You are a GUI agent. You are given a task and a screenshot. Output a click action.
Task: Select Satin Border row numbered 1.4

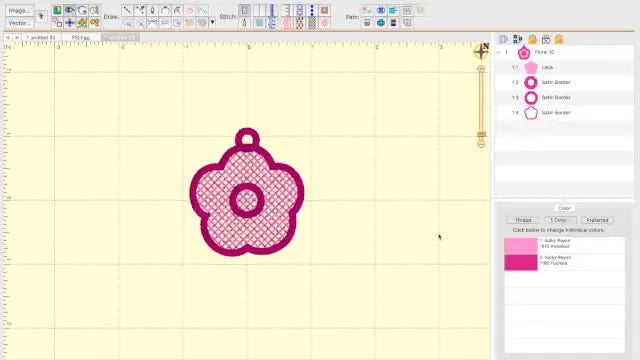pos(564,113)
